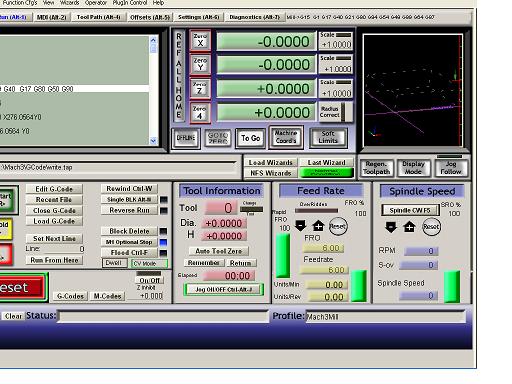Viewport: 512px width, 384px height.
Task: Click the Zero Y button
Action: 200,64
